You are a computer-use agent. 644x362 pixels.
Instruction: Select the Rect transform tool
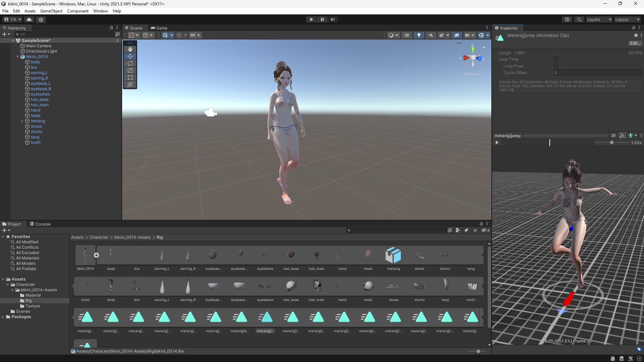coord(130,77)
